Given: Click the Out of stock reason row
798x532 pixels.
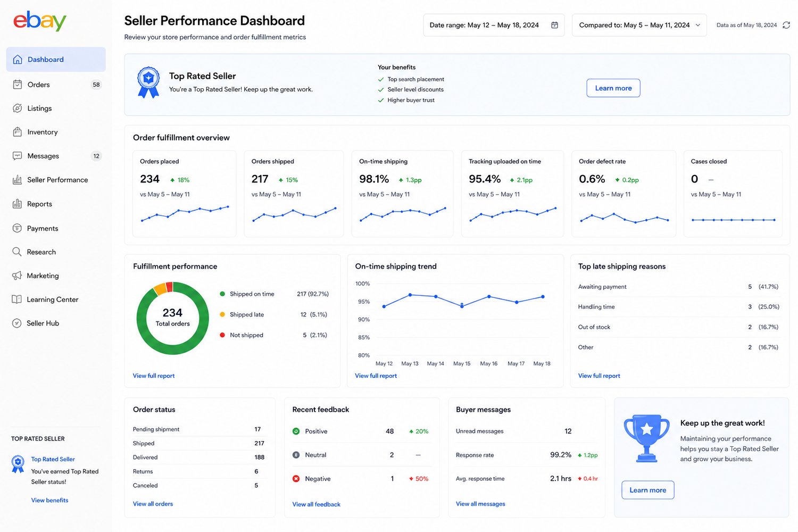Looking at the screenshot, I should (x=678, y=327).
